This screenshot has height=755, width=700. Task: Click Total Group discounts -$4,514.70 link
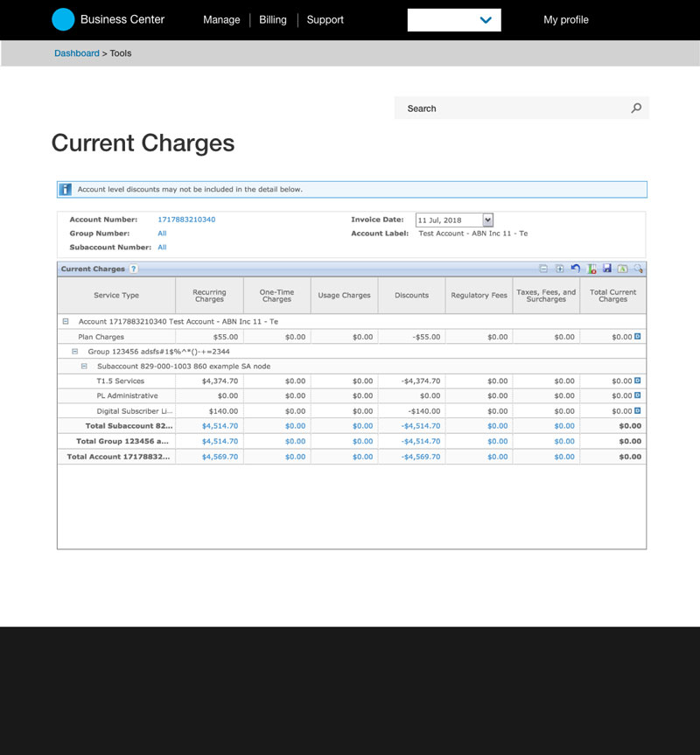click(420, 441)
